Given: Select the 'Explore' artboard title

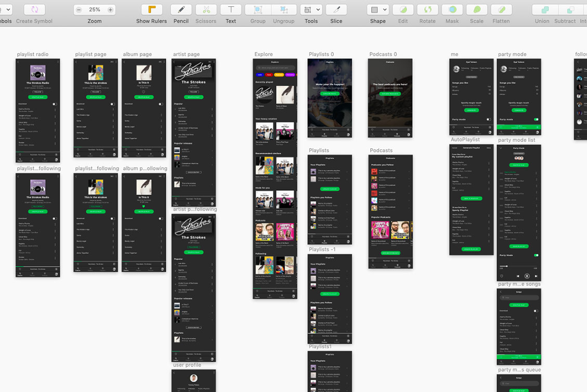Looking at the screenshot, I should click(264, 54).
